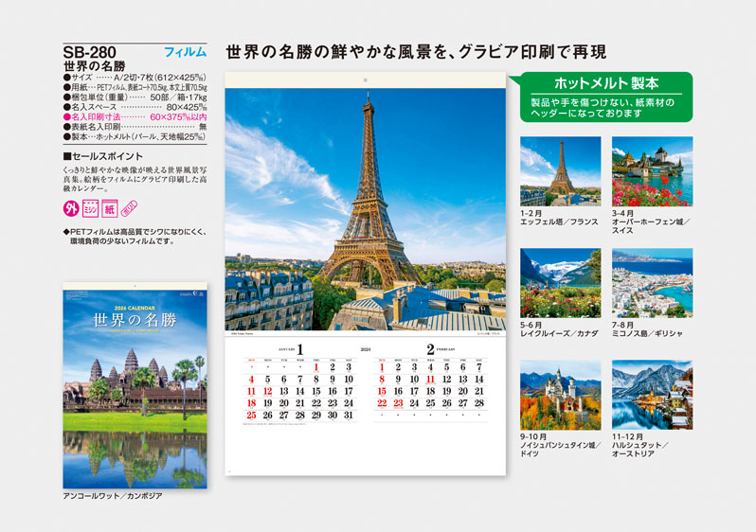The image size is (756, 532).
Task: Click the セールスポイント heading
Action: pos(103,156)
